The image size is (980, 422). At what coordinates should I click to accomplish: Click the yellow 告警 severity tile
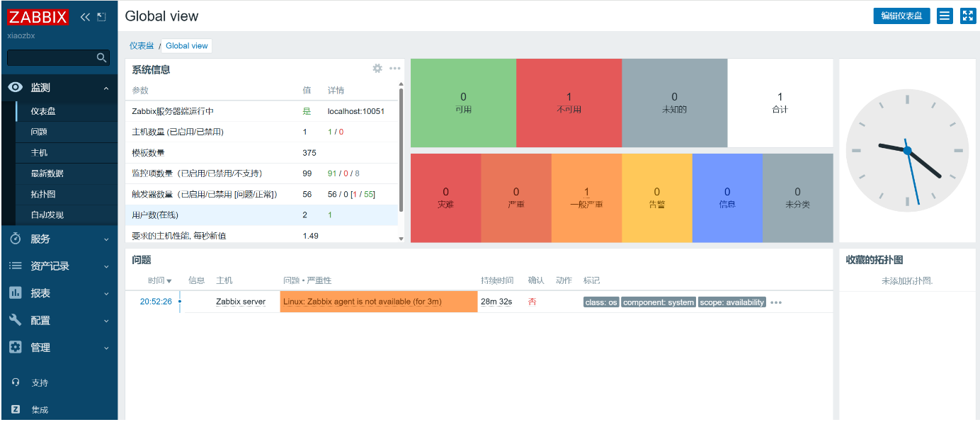[656, 198]
